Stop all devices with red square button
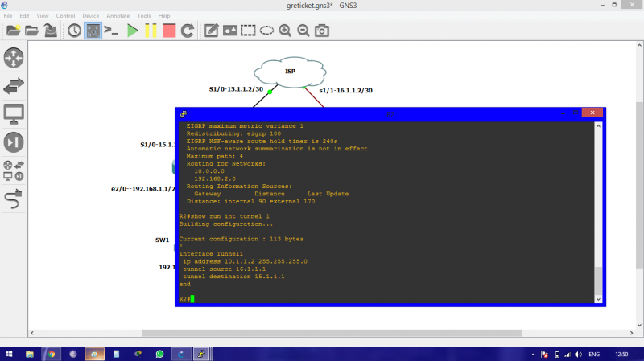The image size is (644, 361). (169, 31)
